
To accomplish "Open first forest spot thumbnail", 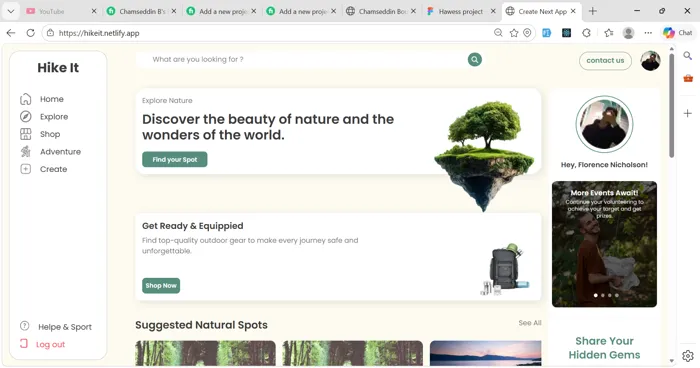I will (205, 353).
